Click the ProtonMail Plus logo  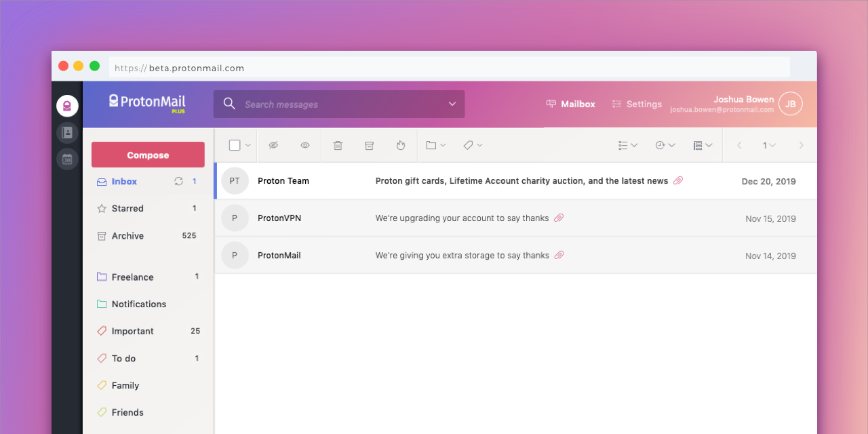pyautogui.click(x=147, y=103)
